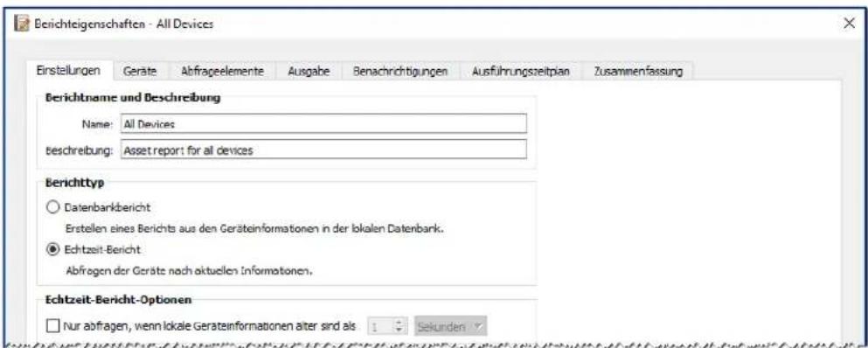Click the age value spinner field
868x348 pixels.
(387, 326)
